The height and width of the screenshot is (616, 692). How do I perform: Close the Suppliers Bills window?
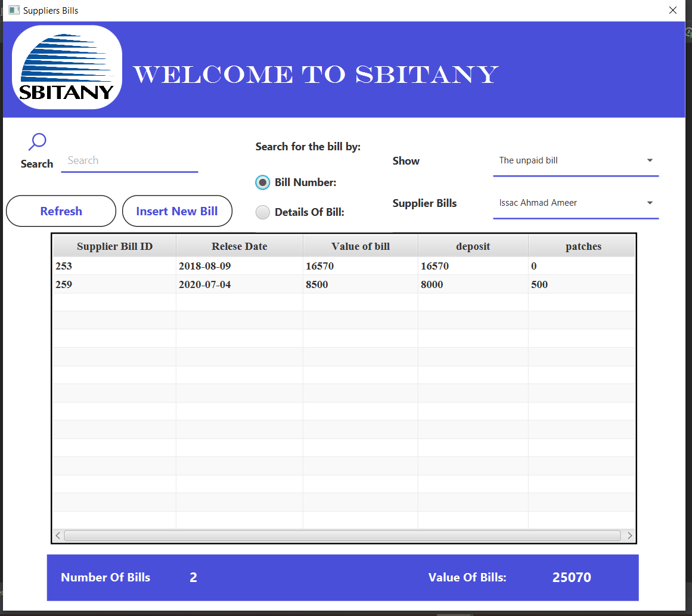point(672,10)
